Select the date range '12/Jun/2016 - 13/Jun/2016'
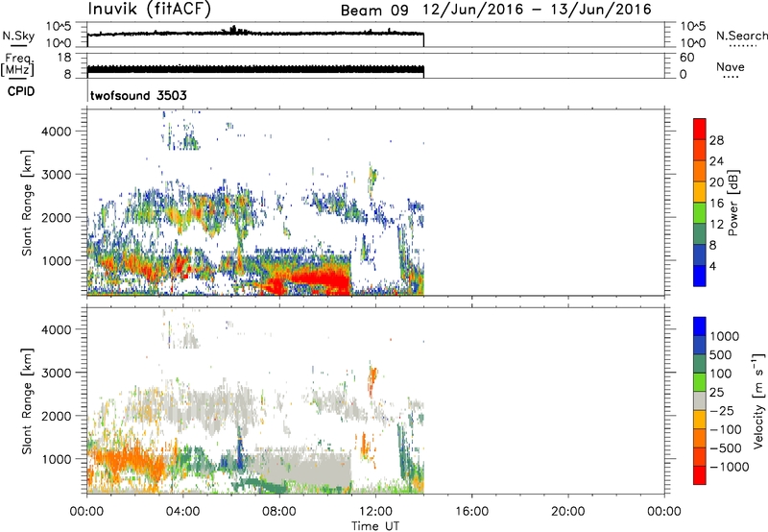Image resolution: width=768 pixels, height=532 pixels. point(538,9)
